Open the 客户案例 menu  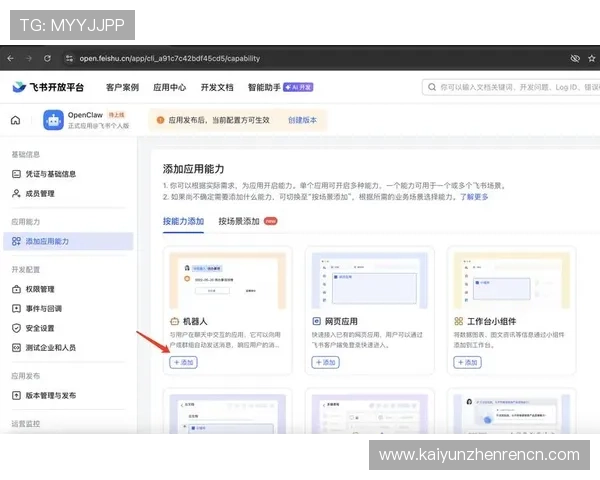[x=122, y=87]
